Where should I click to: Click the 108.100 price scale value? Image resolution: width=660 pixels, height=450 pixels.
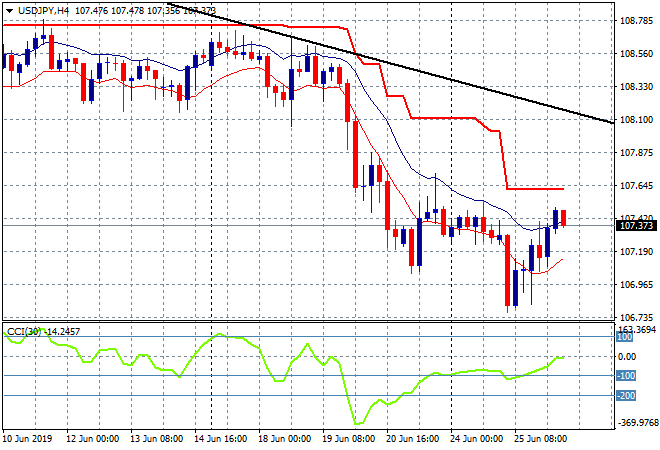(x=637, y=120)
